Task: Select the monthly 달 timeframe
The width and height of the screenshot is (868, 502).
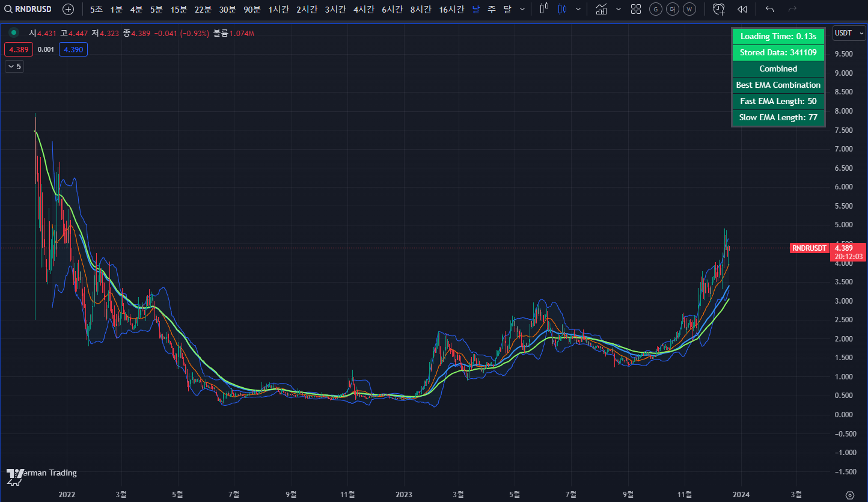Action: click(x=507, y=9)
